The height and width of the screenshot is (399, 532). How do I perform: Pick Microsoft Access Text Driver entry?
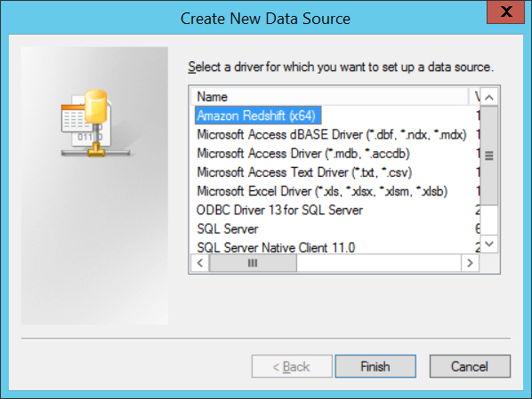click(304, 172)
